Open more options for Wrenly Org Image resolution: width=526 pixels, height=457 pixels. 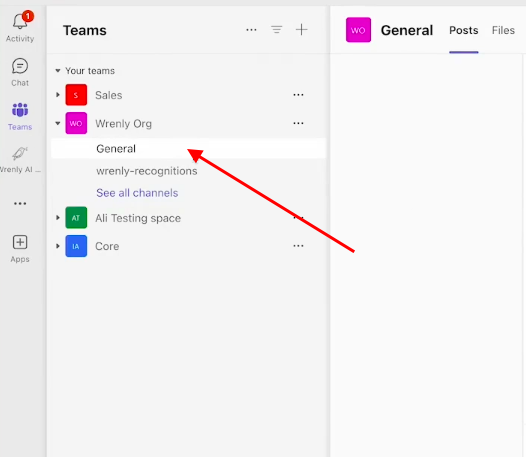tap(298, 123)
